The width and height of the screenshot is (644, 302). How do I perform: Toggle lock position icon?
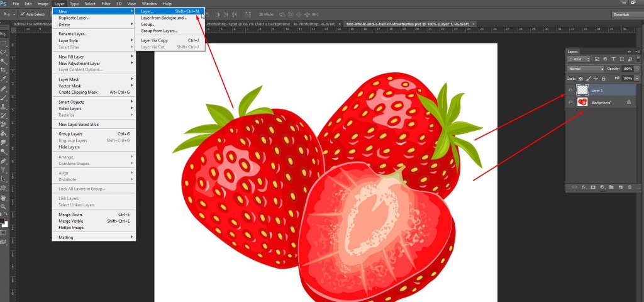[596, 79]
